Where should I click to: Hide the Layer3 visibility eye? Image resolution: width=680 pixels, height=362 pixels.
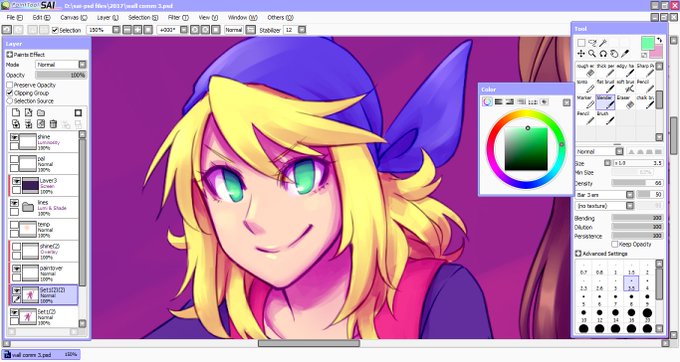point(16,181)
